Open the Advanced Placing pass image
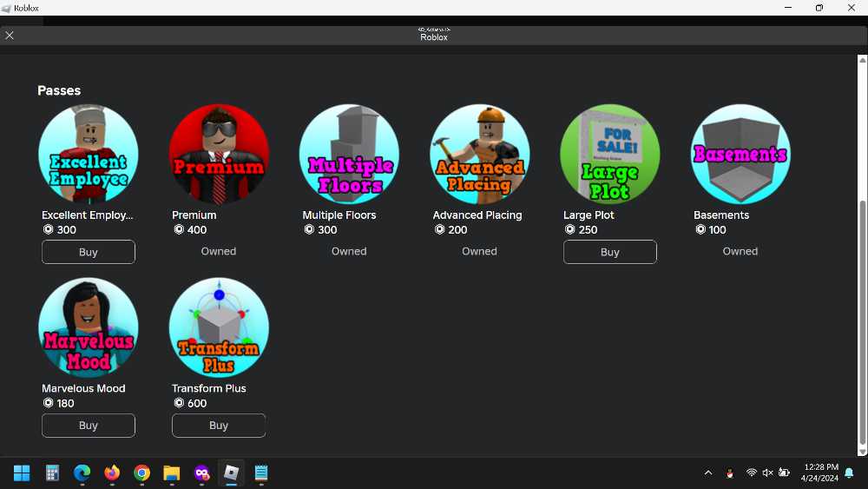Screen dimensions: 868x489 [479, 154]
